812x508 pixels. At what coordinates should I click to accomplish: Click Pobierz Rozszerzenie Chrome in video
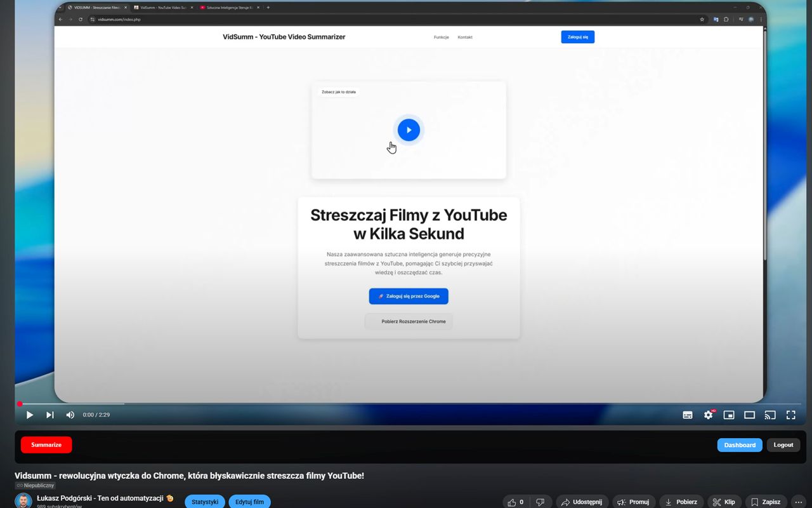click(409, 321)
